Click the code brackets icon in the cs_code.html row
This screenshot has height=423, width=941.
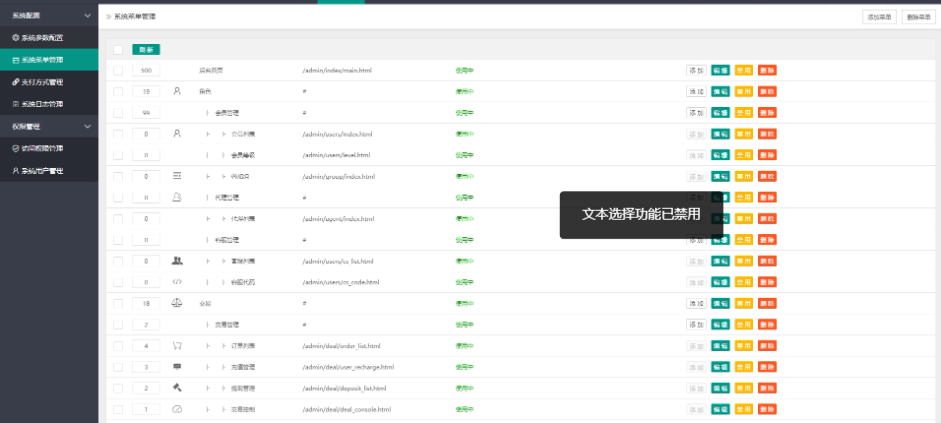coord(177,282)
